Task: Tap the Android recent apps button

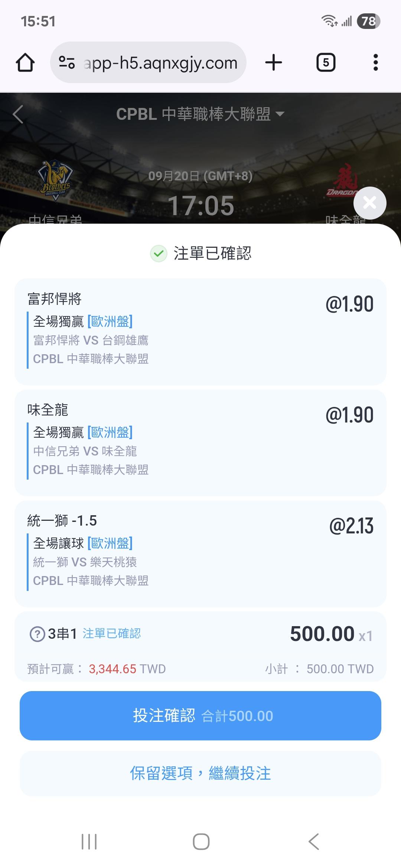Action: [x=89, y=842]
